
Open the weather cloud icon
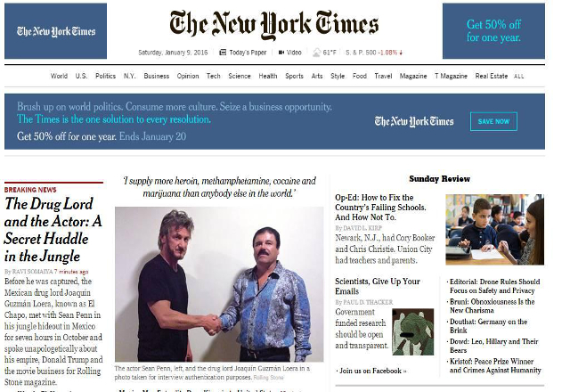pos(317,53)
